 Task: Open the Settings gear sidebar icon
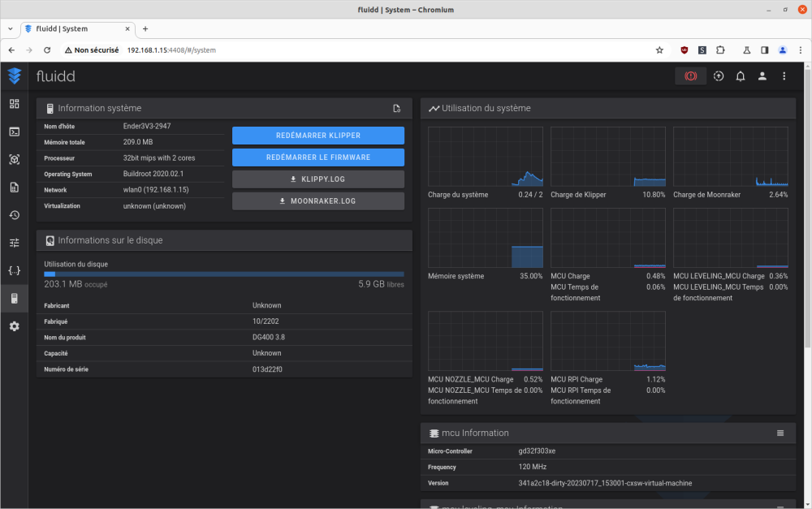[15, 326]
